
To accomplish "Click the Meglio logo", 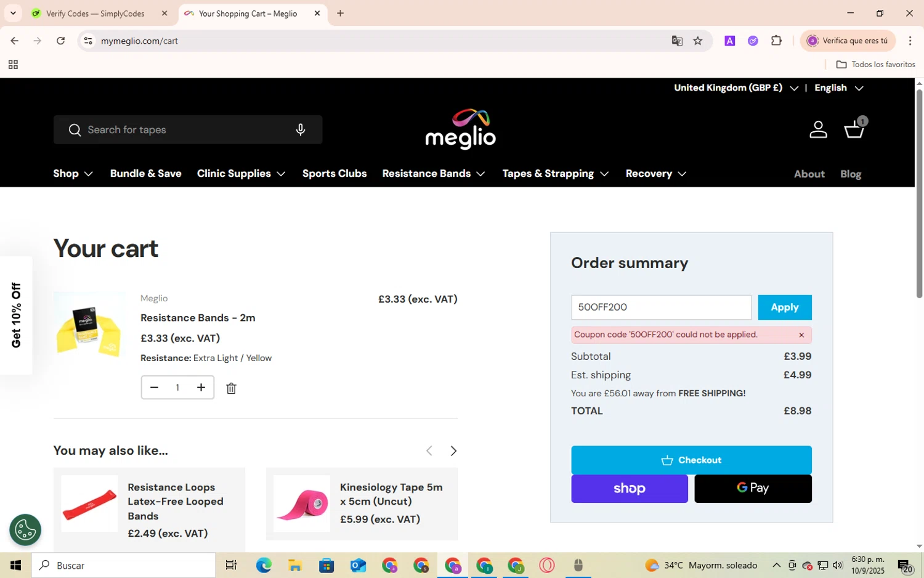I will pyautogui.click(x=460, y=129).
